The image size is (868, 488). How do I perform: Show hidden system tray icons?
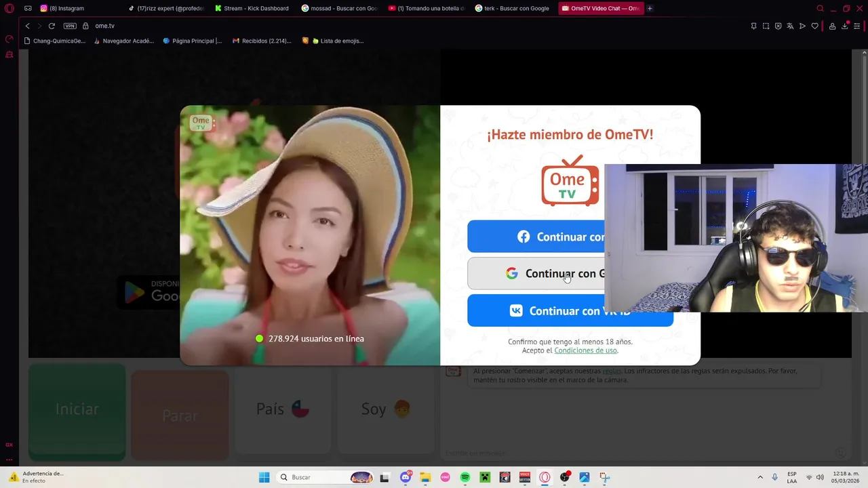point(760,477)
